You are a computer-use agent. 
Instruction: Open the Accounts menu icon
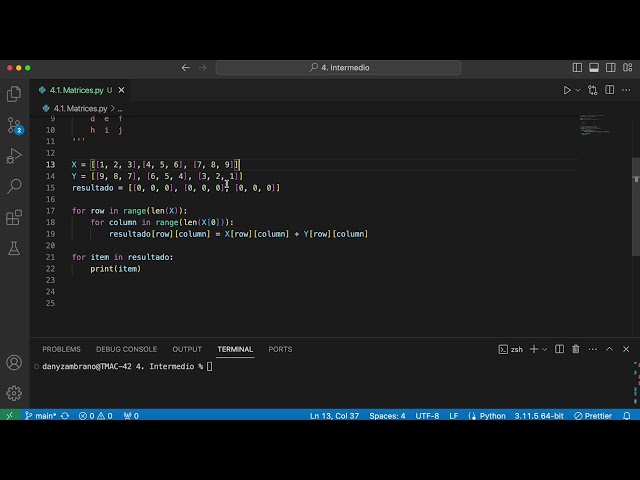coord(14,362)
